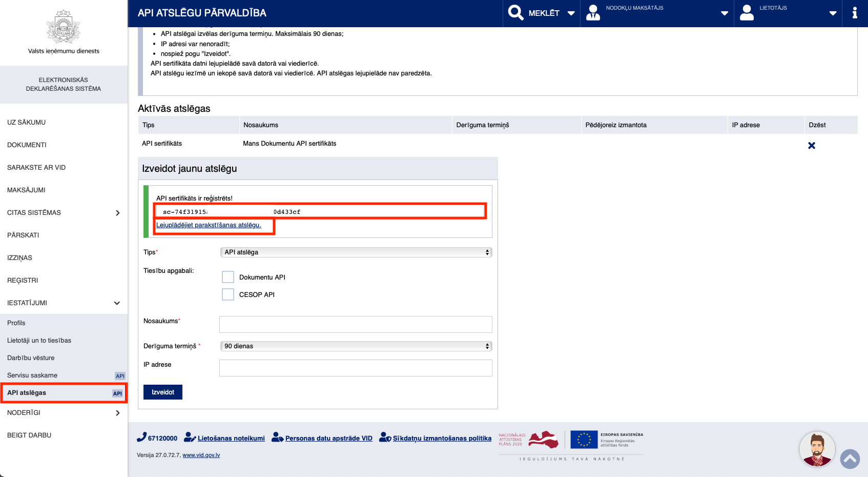868x477 pixels.
Task: Click the Lejuplādējiet parakstīšanas atslēgu link
Action: 209,225
